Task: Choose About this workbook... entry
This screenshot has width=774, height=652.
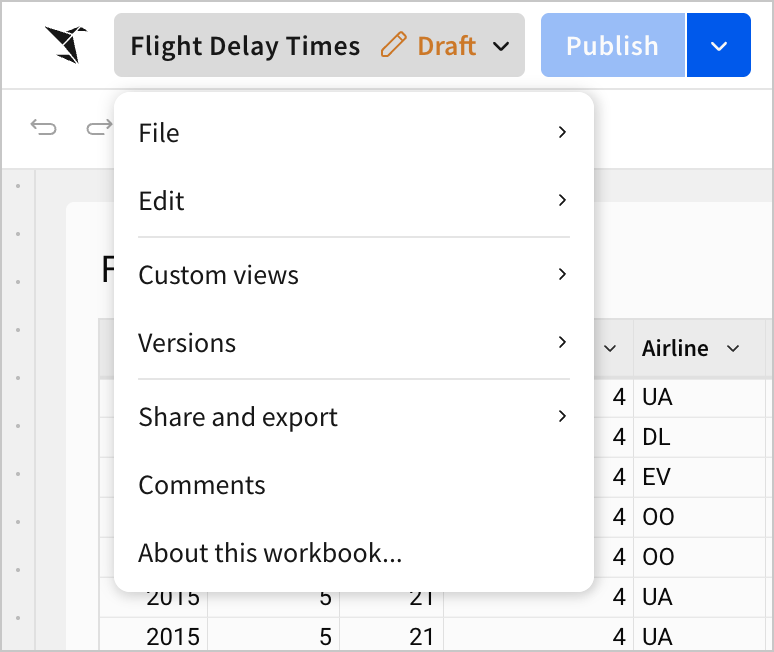Action: point(269,553)
